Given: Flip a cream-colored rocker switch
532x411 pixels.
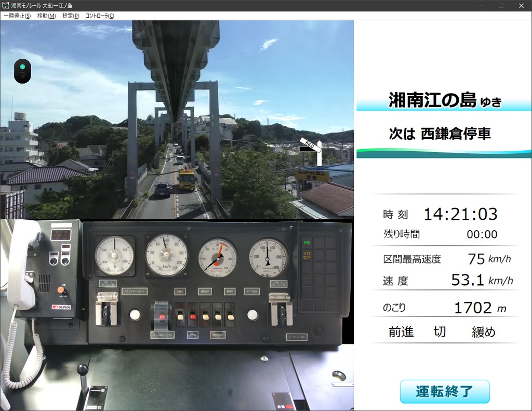Looking at the screenshot, I should 205,316.
